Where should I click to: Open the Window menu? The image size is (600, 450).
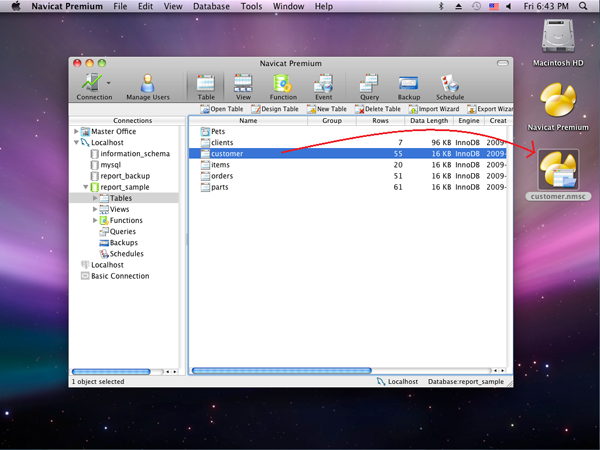289,6
